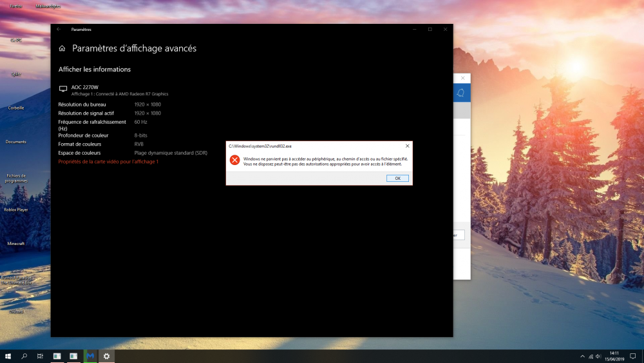This screenshot has height=363, width=644.
Task: Click the bell icon in the background window
Action: tap(460, 93)
